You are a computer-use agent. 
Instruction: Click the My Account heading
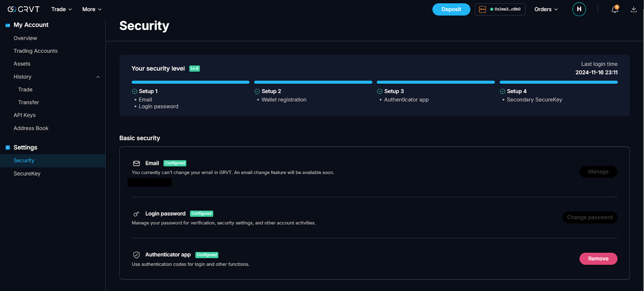[31, 25]
